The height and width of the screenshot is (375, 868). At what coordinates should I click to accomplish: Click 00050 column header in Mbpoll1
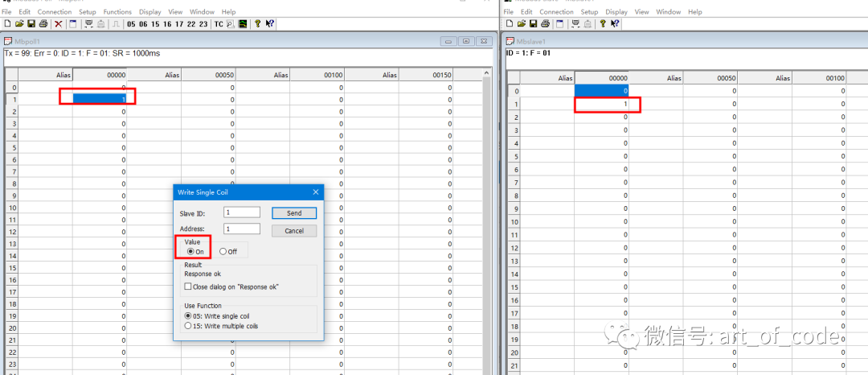[x=208, y=75]
